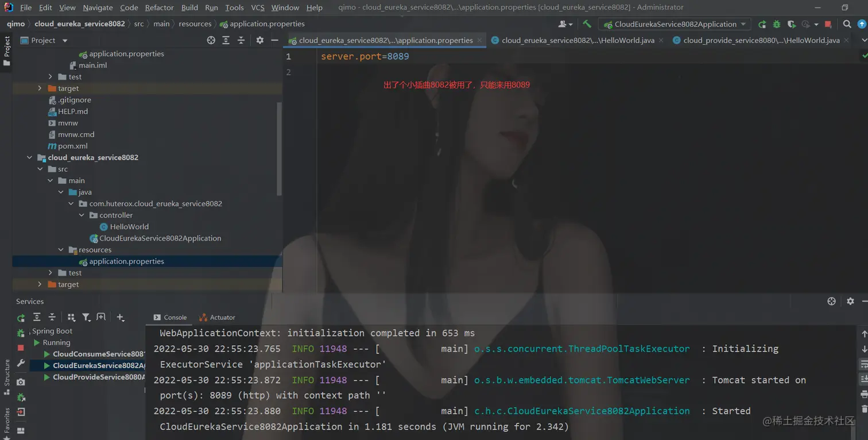Edit run configuration wrench in Services
This screenshot has width=868, height=440.
pyautogui.click(x=21, y=363)
